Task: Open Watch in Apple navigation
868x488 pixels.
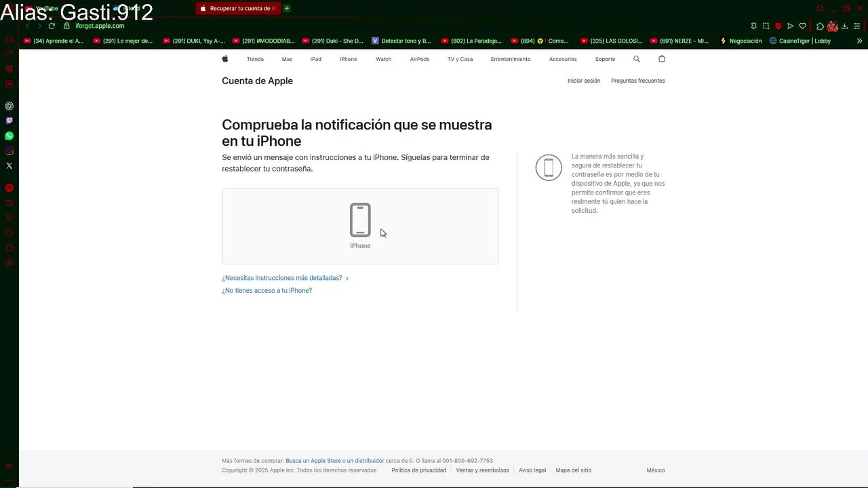Action: pyautogui.click(x=384, y=59)
